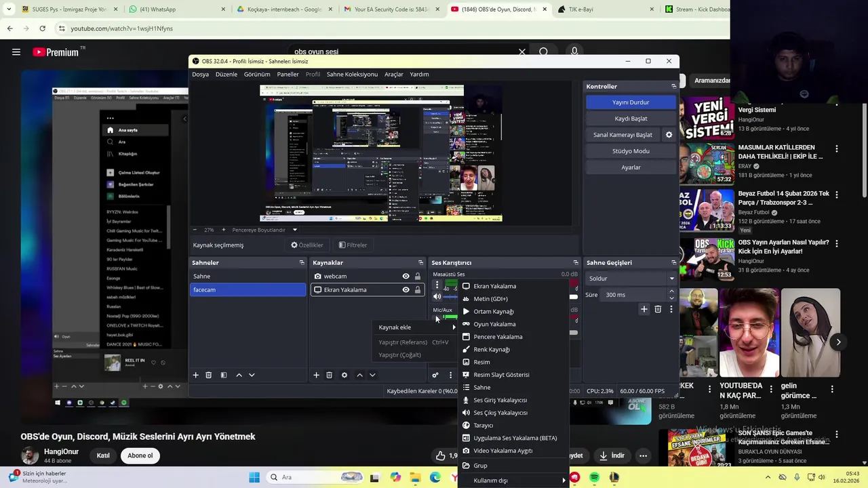
Task: Pop out Sahne Geçişleri dock
Action: (673, 262)
